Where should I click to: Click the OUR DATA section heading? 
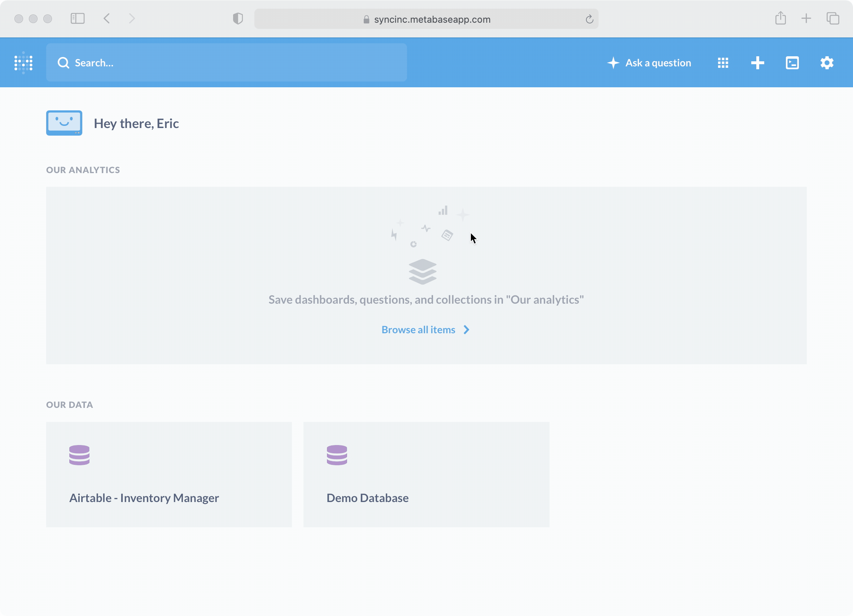(x=70, y=405)
